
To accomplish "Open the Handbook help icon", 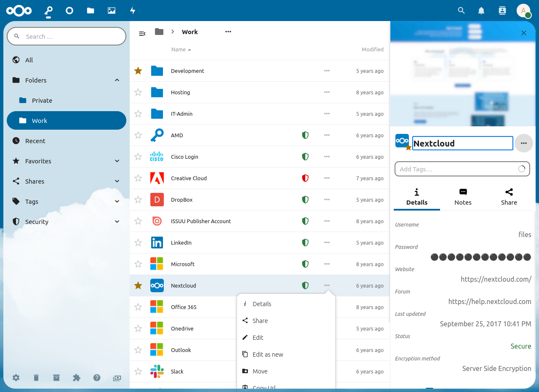I will coord(97,378).
